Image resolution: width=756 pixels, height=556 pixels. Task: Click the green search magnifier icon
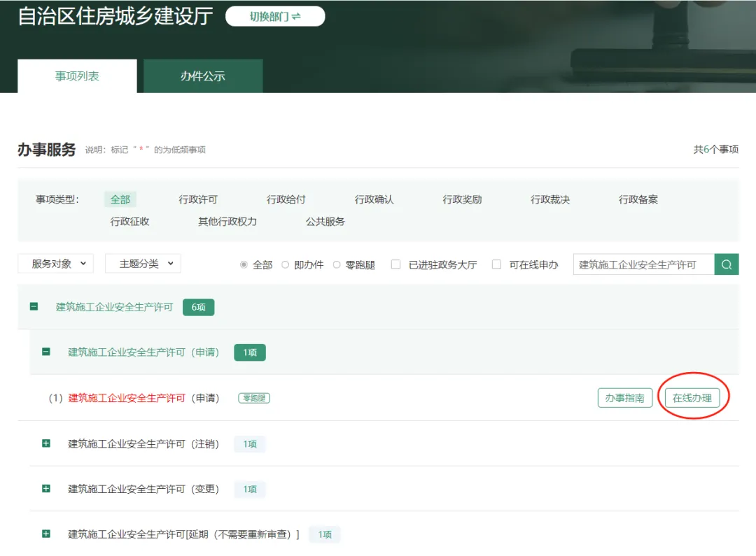(x=727, y=264)
